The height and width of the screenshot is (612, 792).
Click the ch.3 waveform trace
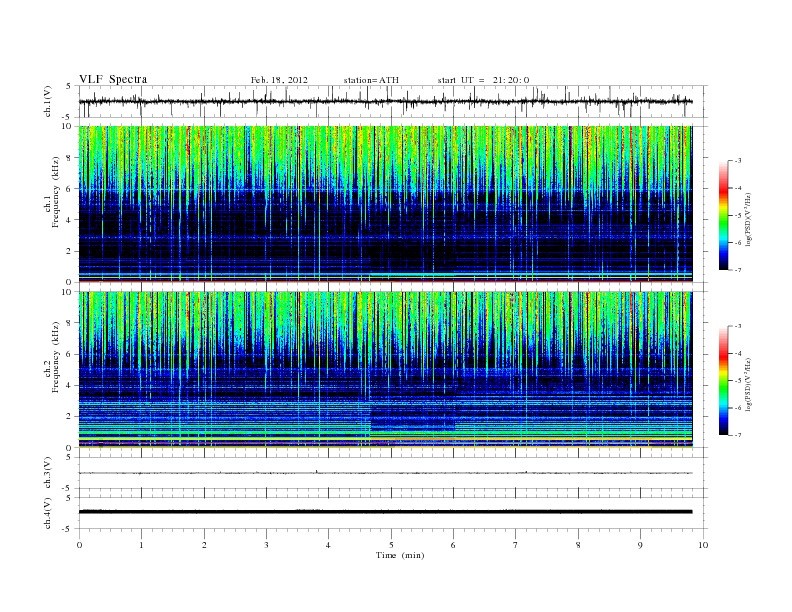(385, 473)
